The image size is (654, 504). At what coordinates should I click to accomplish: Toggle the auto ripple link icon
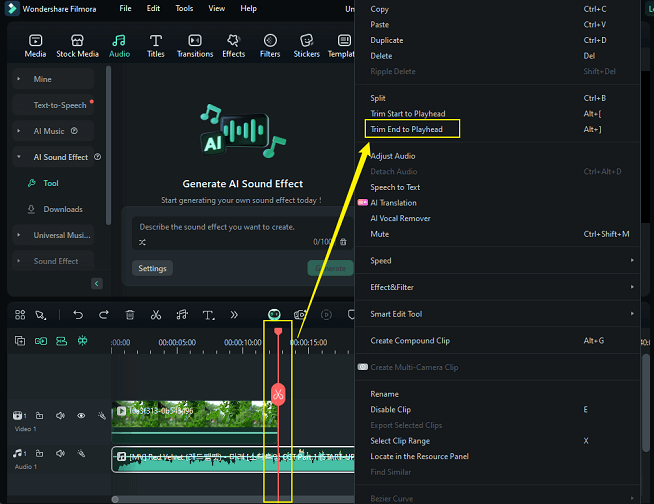[41, 341]
